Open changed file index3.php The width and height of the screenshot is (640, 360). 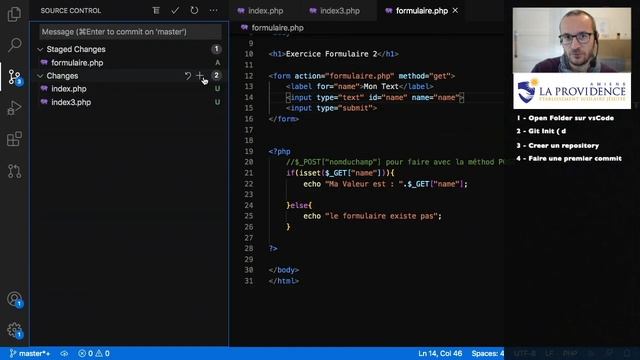[71, 102]
